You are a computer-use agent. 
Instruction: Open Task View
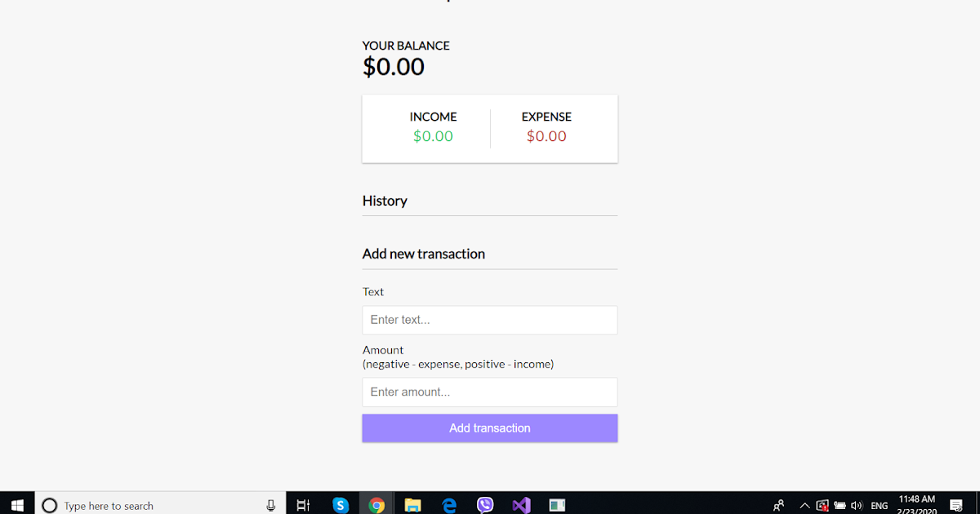303,504
